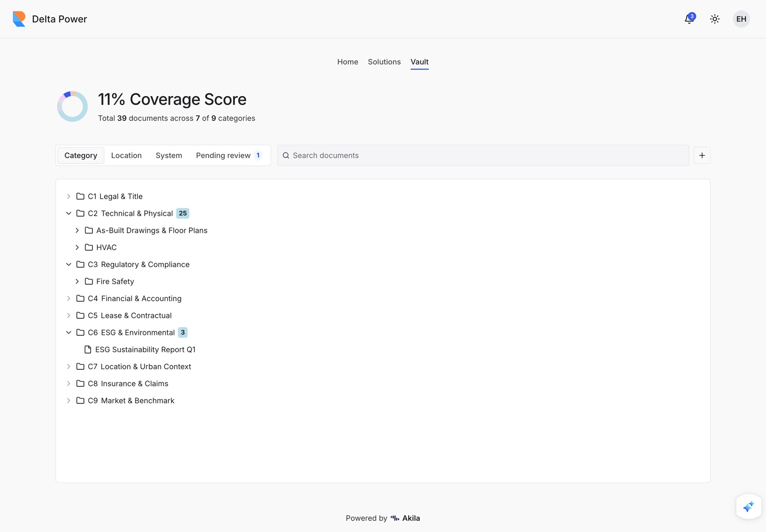Open the Solutions nav tab
This screenshot has height=532, width=766.
tap(384, 62)
